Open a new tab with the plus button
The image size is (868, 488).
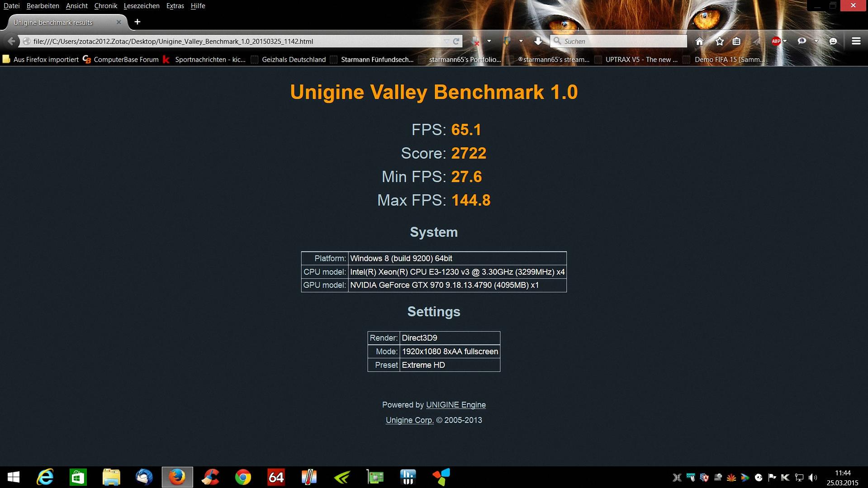[x=137, y=22]
